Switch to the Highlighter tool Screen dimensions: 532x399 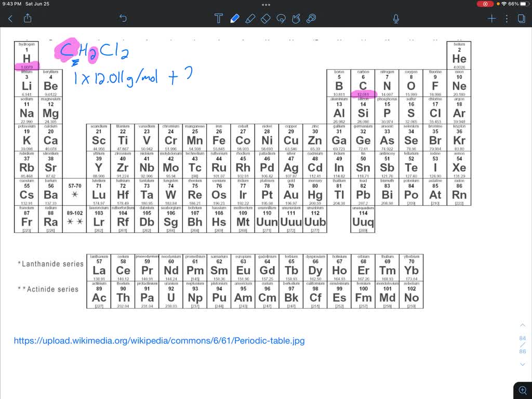pos(250,19)
